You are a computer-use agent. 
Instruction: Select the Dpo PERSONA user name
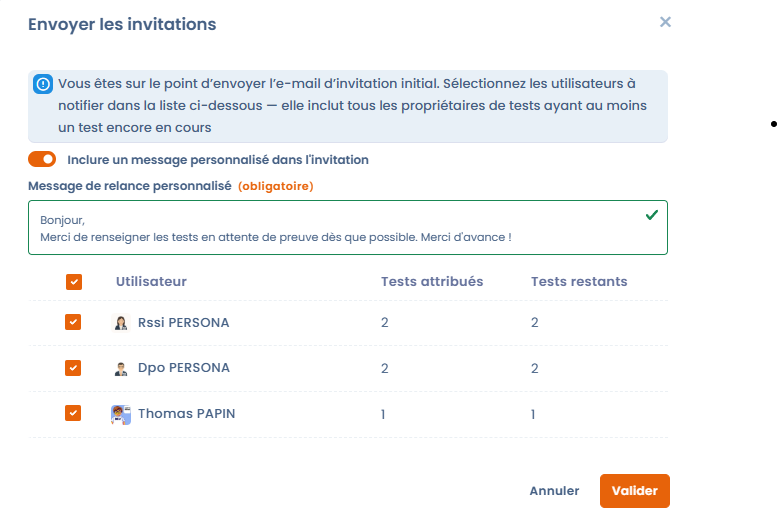point(184,368)
